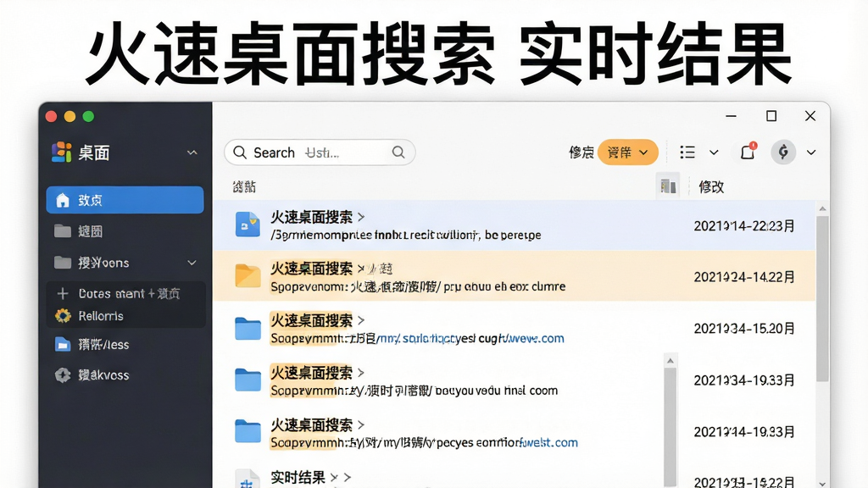This screenshot has height=488, width=868.
Task: Click the plus icon in sidebar
Action: (x=63, y=293)
